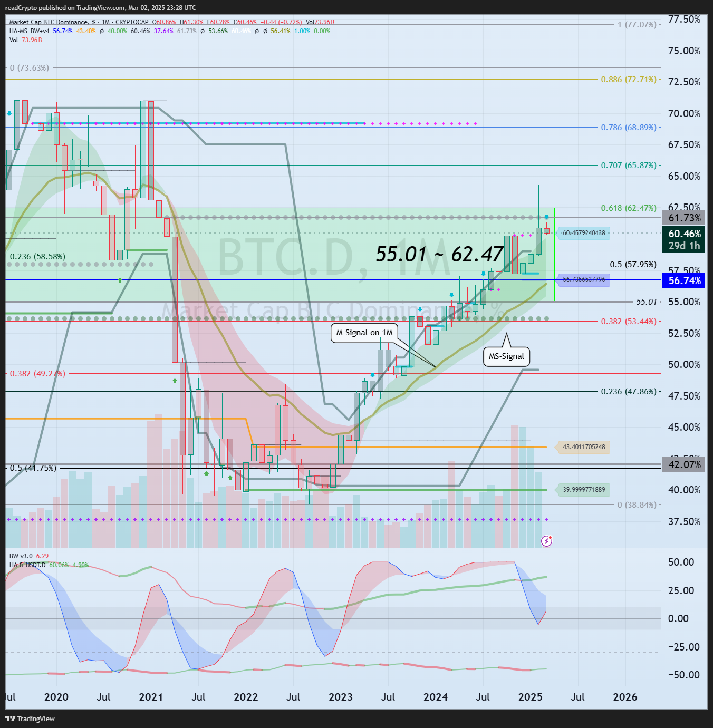The image size is (713, 728).
Task: Click 2025 on the time axis
Action: pos(531,697)
